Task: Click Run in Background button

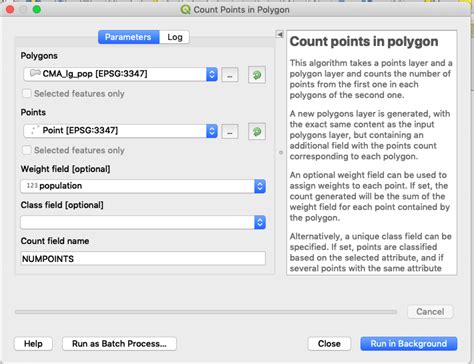Action: [x=409, y=344]
